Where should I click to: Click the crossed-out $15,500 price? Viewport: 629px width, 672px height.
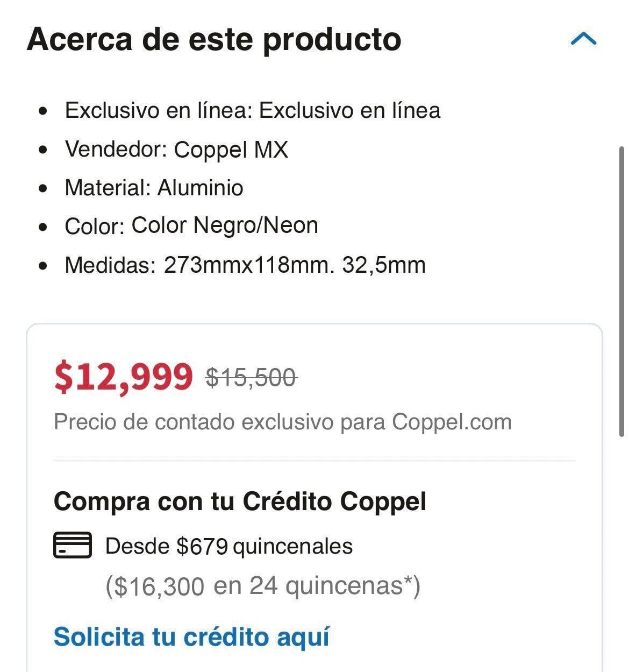[x=251, y=378]
